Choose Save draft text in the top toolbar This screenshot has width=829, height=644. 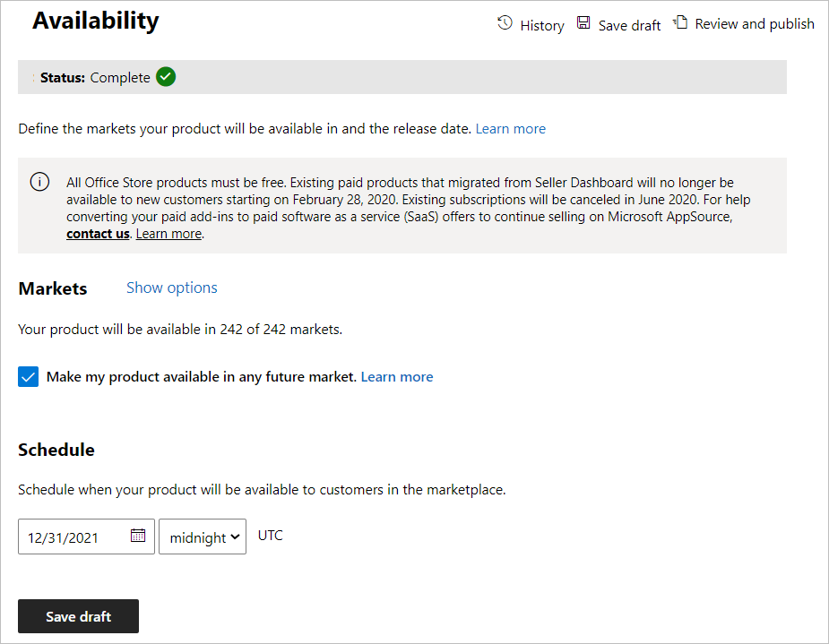coord(629,25)
